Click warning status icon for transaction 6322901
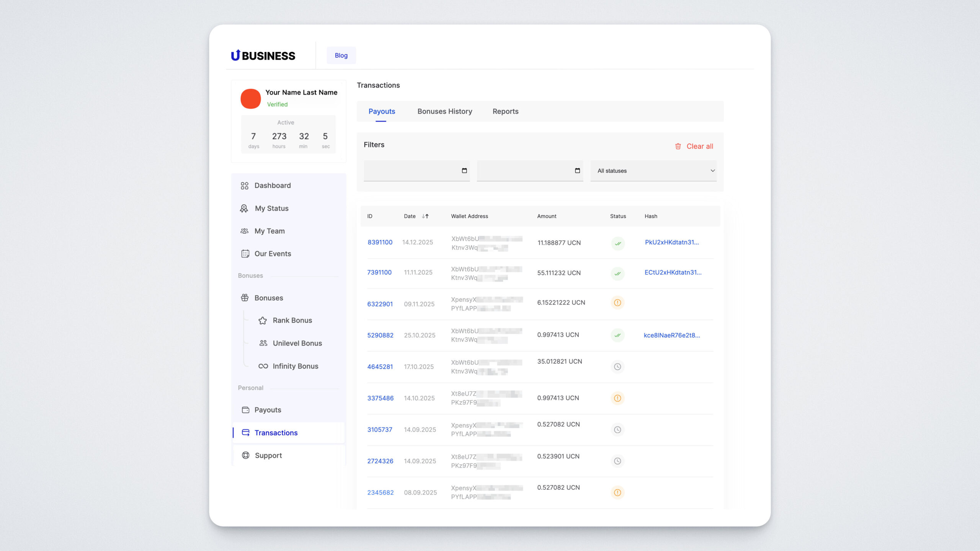 click(617, 303)
